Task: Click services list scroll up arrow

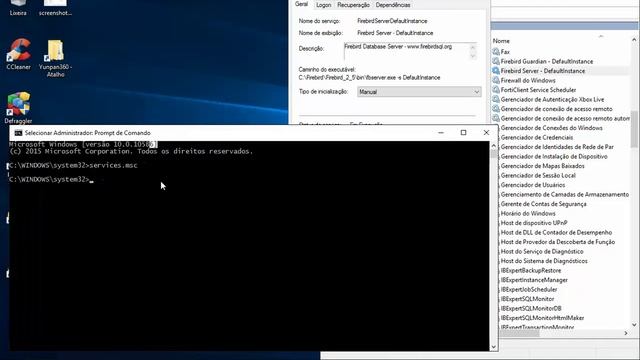Action: (x=634, y=40)
